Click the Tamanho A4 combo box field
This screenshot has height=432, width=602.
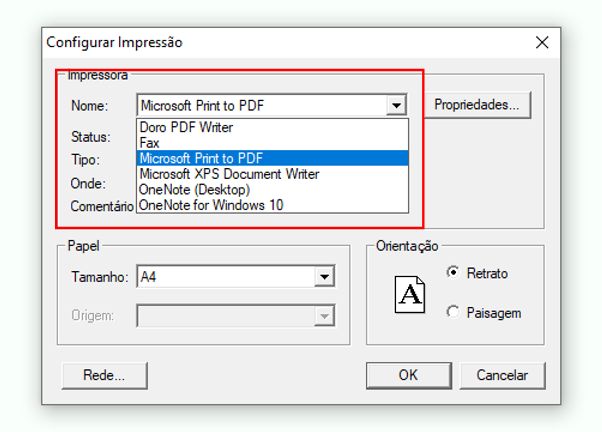pyautogui.click(x=236, y=276)
